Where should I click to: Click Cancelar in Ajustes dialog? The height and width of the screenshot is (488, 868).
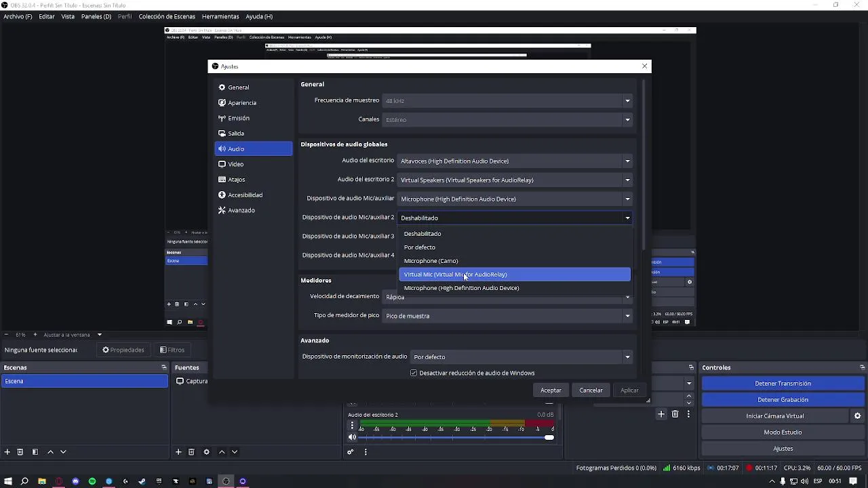pyautogui.click(x=591, y=390)
